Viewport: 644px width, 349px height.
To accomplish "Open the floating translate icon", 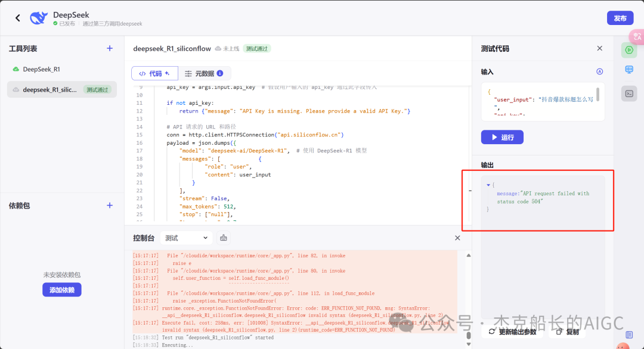I will click(x=637, y=37).
